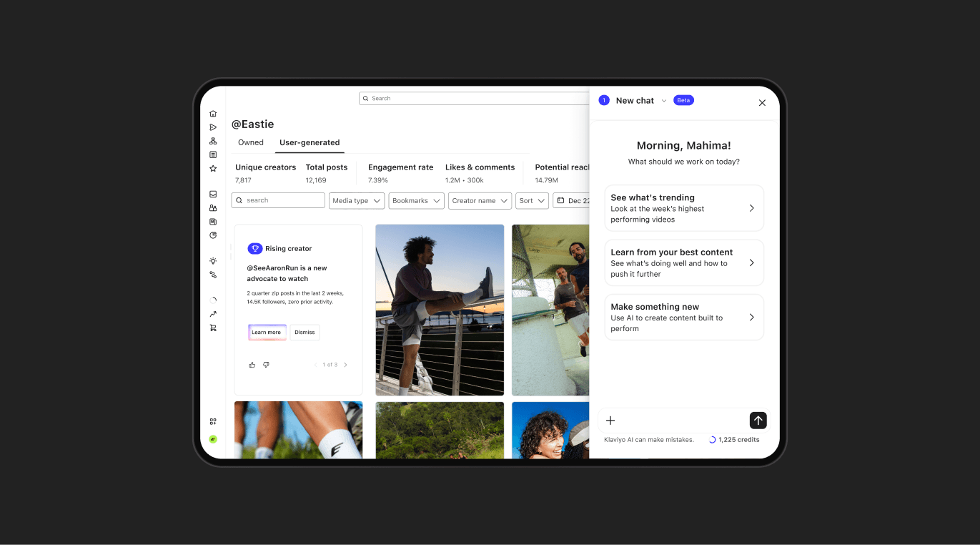Close the New chat panel

762,103
